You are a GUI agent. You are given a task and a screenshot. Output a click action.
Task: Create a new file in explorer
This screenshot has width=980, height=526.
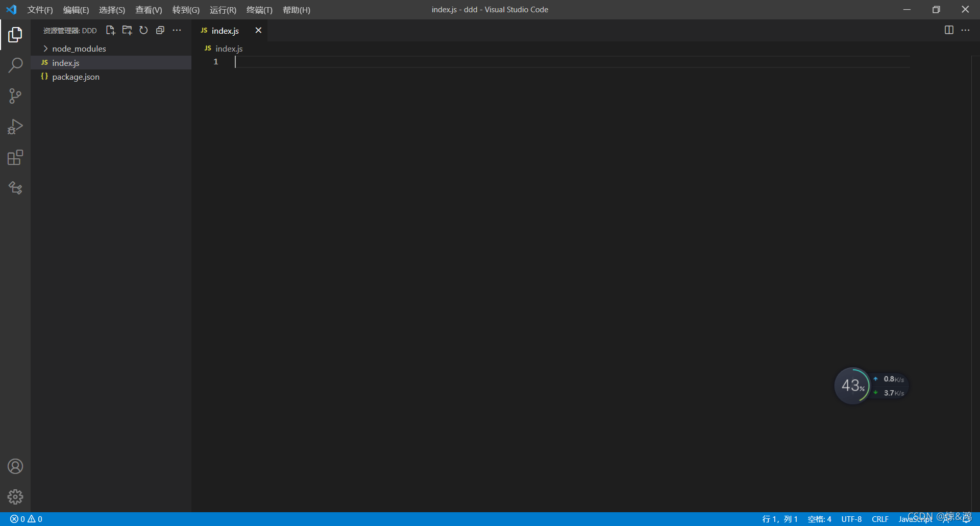coord(110,31)
